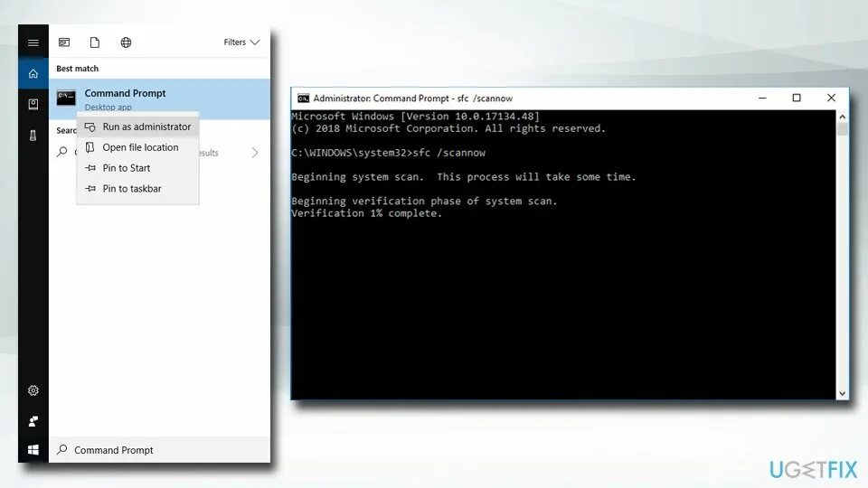Image resolution: width=868 pixels, height=488 pixels.
Task: Choose Pin to taskbar
Action: pyautogui.click(x=137, y=189)
